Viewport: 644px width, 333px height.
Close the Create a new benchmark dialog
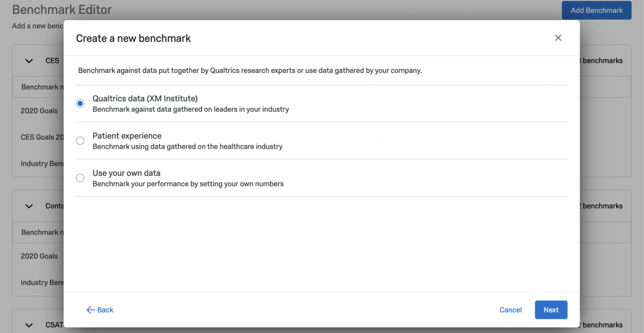(x=558, y=38)
